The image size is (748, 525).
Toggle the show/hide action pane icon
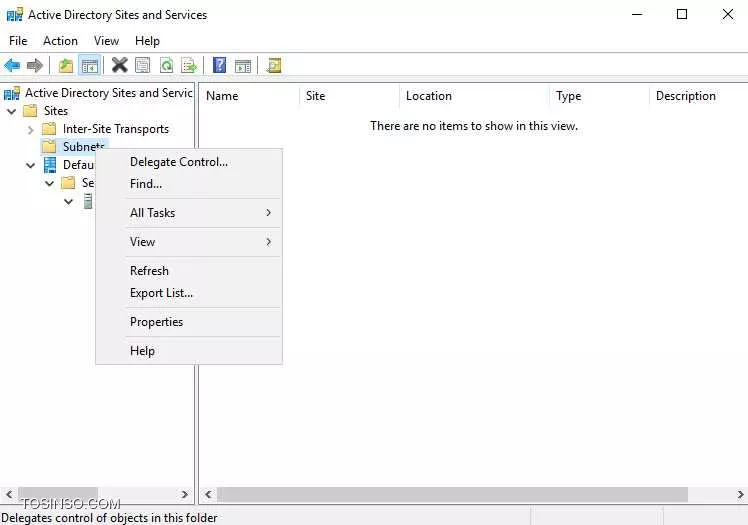pyautogui.click(x=243, y=65)
